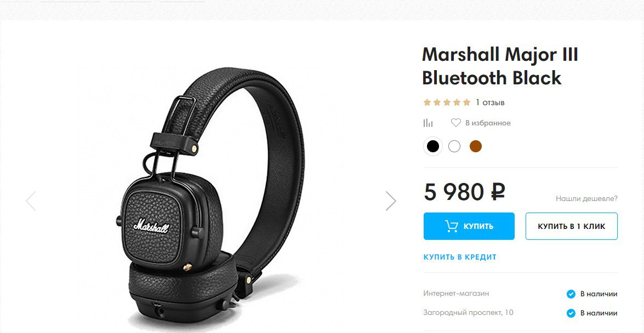Select the white color option
Viewport: 644px width, 333px height.
454,146
